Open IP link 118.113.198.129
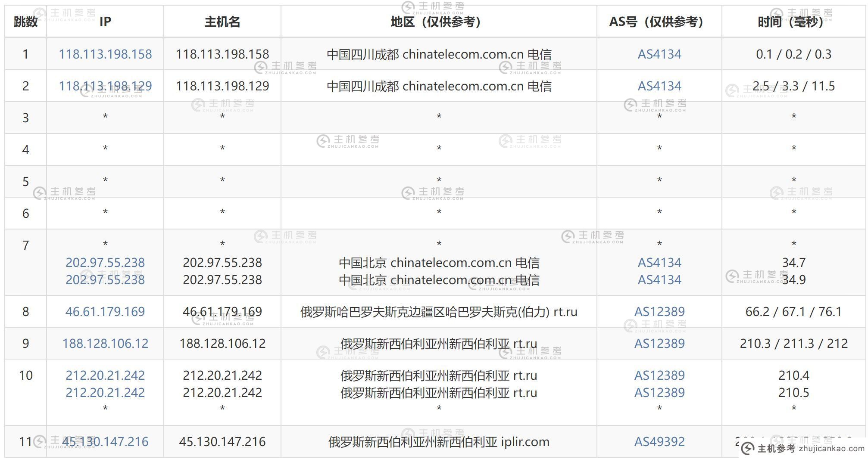868x459 pixels. click(105, 86)
